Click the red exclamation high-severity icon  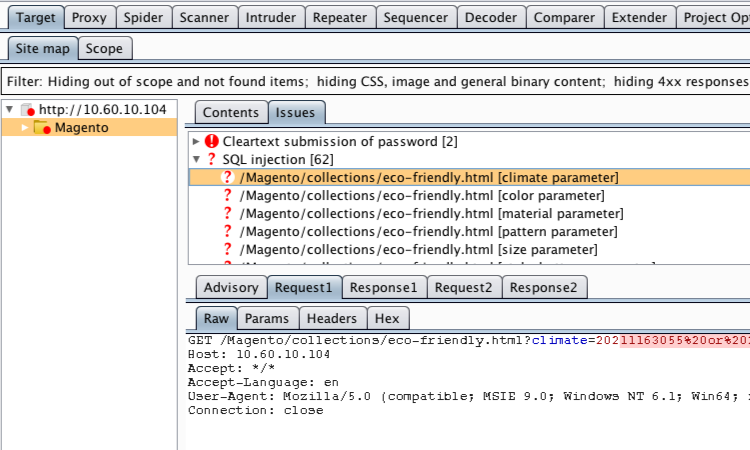211,142
